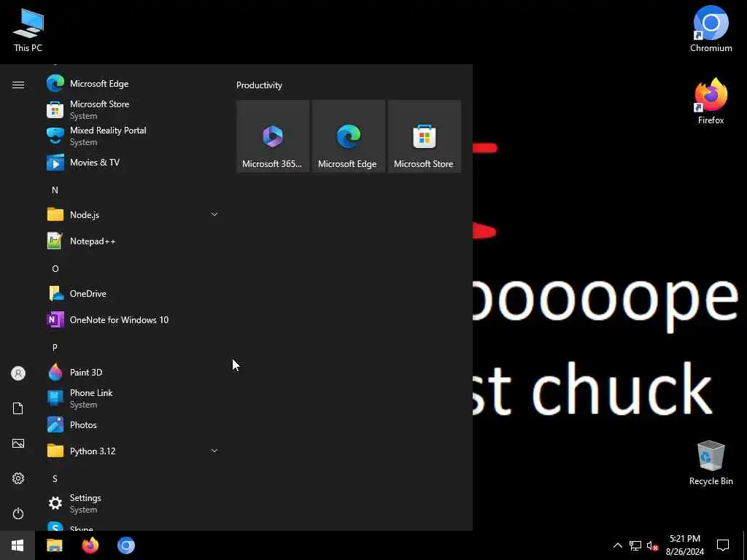Open Documents from the Start sidebar
The height and width of the screenshot is (560, 747).
18,408
